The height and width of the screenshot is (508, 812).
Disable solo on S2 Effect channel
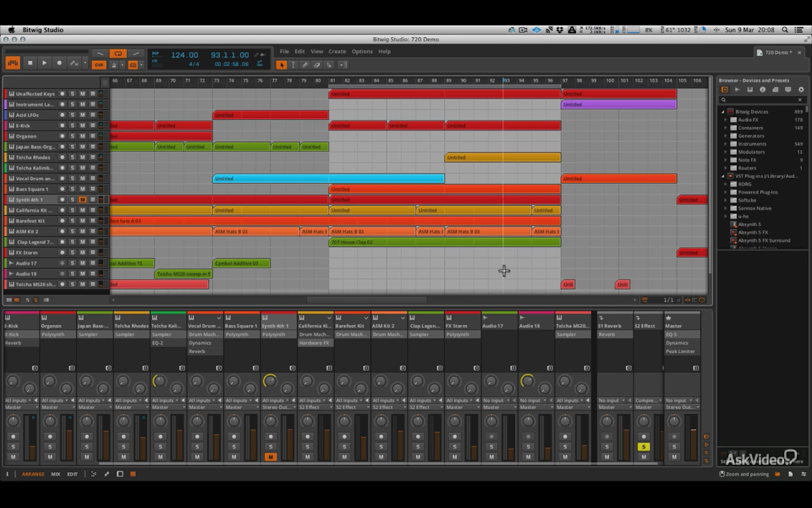pos(643,447)
